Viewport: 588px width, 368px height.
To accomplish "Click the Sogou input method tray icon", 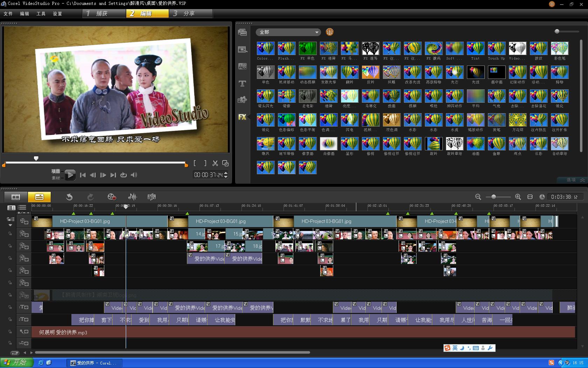I will point(552,363).
